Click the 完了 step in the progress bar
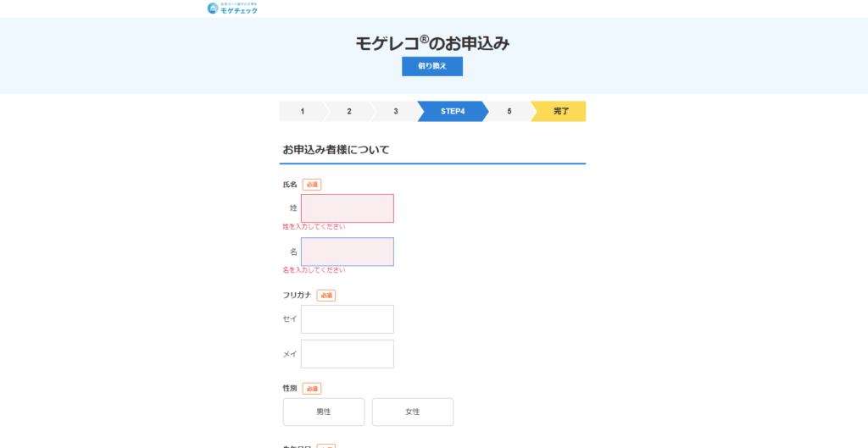868x448 pixels. (x=560, y=111)
